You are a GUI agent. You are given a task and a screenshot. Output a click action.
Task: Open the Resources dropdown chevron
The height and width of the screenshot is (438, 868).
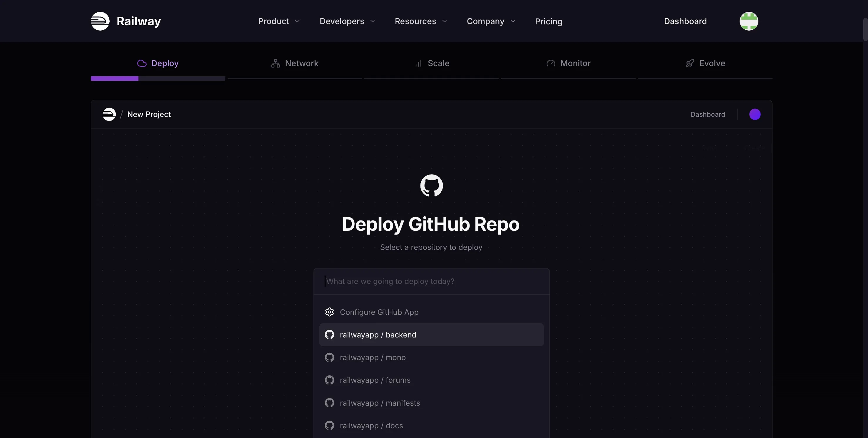[x=445, y=21]
